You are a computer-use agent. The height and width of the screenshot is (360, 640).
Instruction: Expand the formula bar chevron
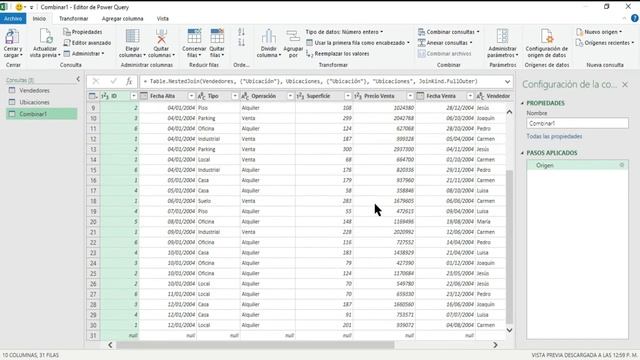(x=507, y=81)
